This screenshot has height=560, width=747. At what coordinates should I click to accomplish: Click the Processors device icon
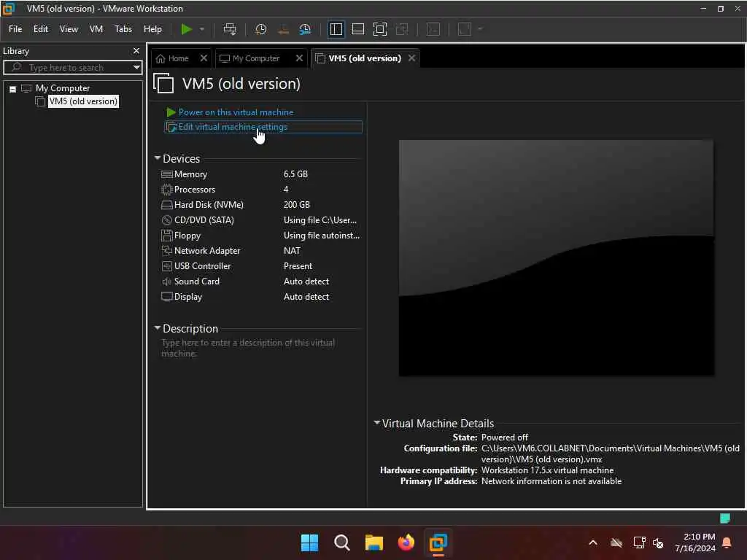[167, 190]
